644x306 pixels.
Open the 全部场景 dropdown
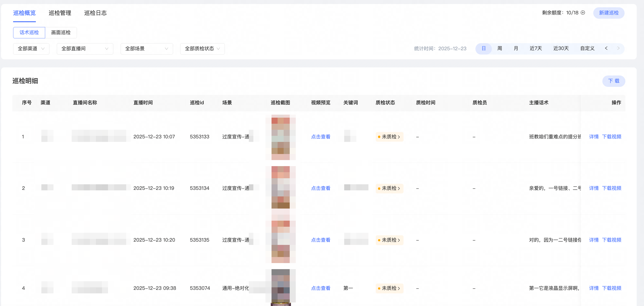click(x=147, y=49)
